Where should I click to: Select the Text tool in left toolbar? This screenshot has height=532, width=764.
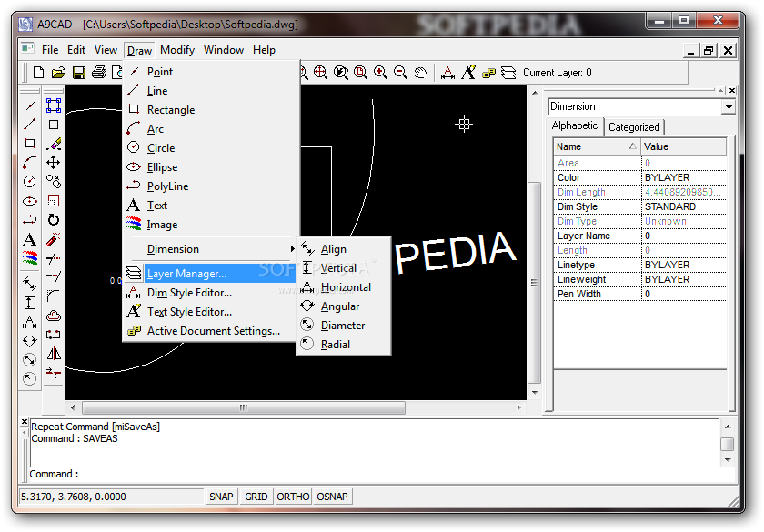click(30, 239)
